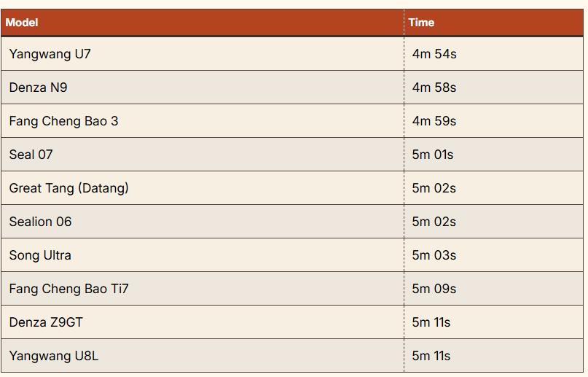This screenshot has width=588, height=377.
Task: Click the Seal 07 model cell
Action: pyautogui.click(x=31, y=155)
